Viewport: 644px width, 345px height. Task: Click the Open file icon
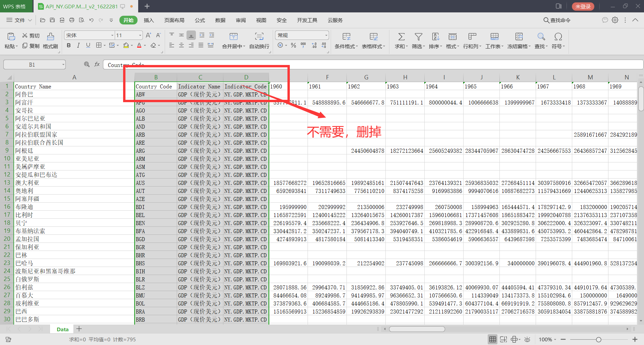point(43,20)
